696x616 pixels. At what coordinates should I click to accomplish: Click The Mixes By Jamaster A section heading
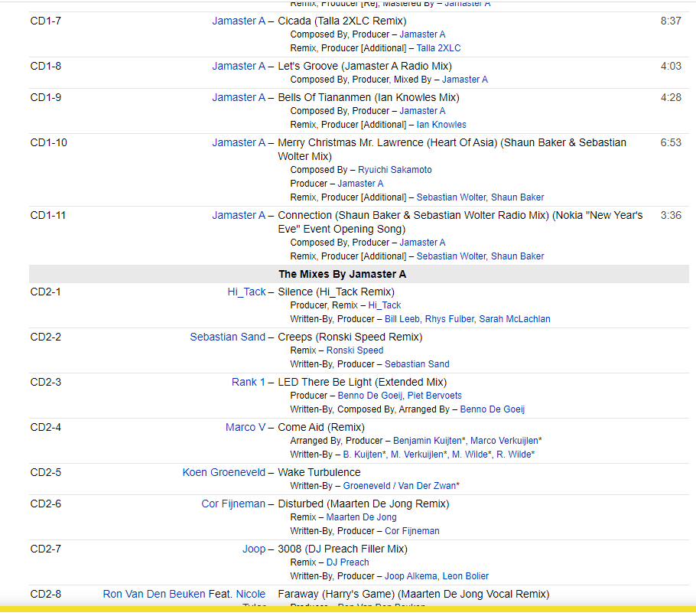(342, 274)
